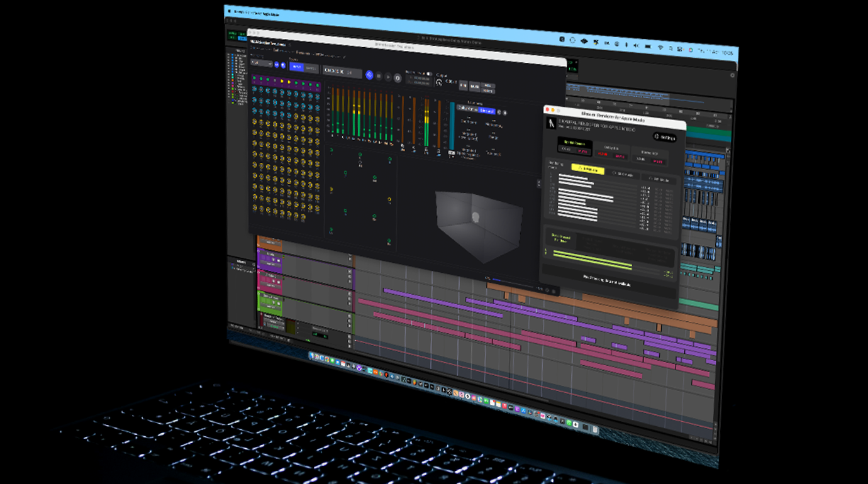868x484 pixels.
Task: Click the renderer Record transport button
Action: pyautogui.click(x=398, y=79)
